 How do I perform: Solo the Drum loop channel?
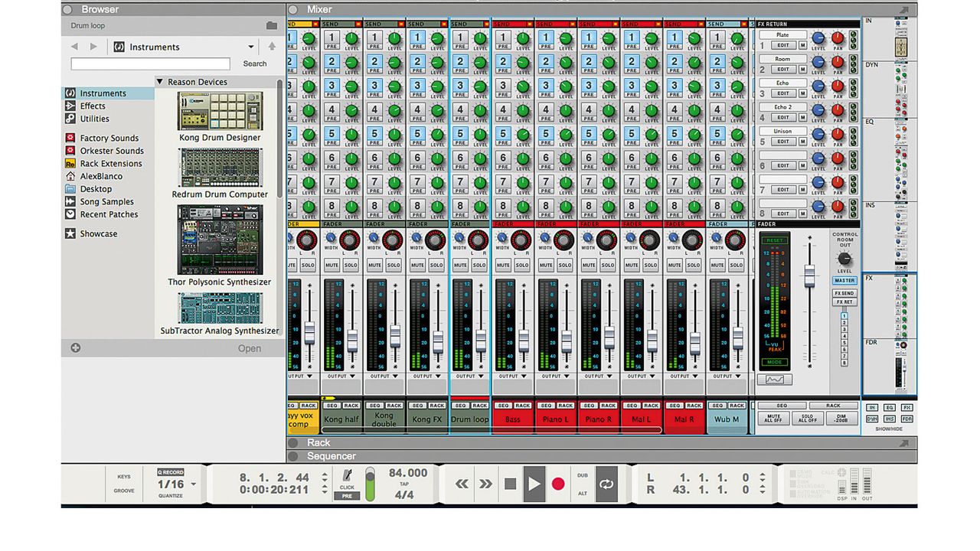(479, 265)
